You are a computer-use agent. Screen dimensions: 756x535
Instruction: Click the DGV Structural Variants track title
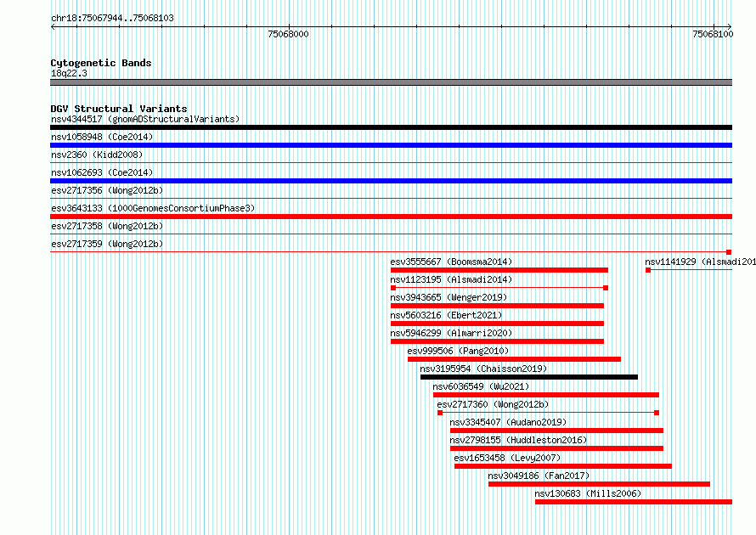click(119, 109)
